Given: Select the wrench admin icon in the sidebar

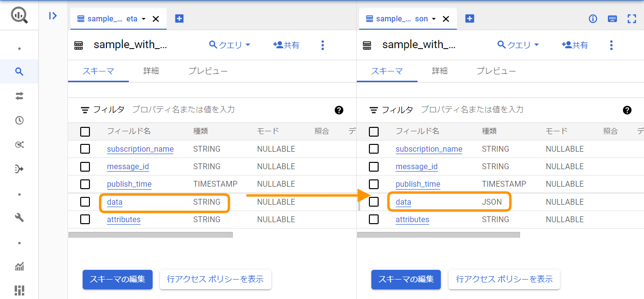Looking at the screenshot, I should [x=19, y=217].
